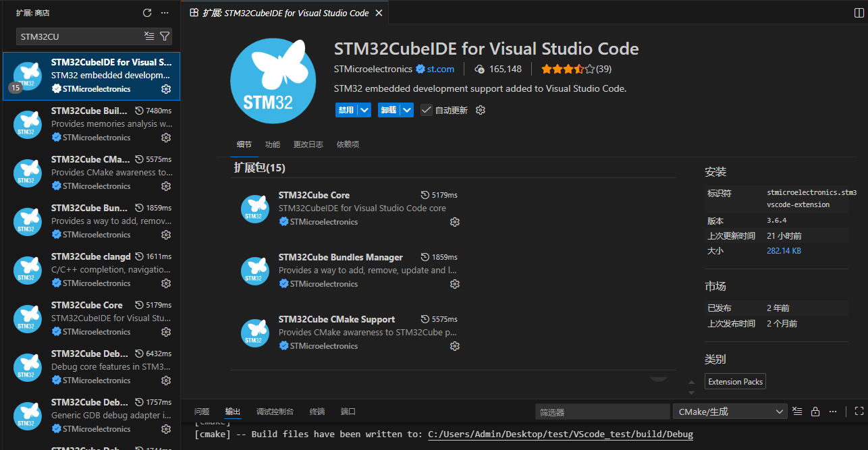Viewport: 868px width, 450px height.
Task: Open manage gear for STM32Cube Bundles list item
Action: click(166, 235)
